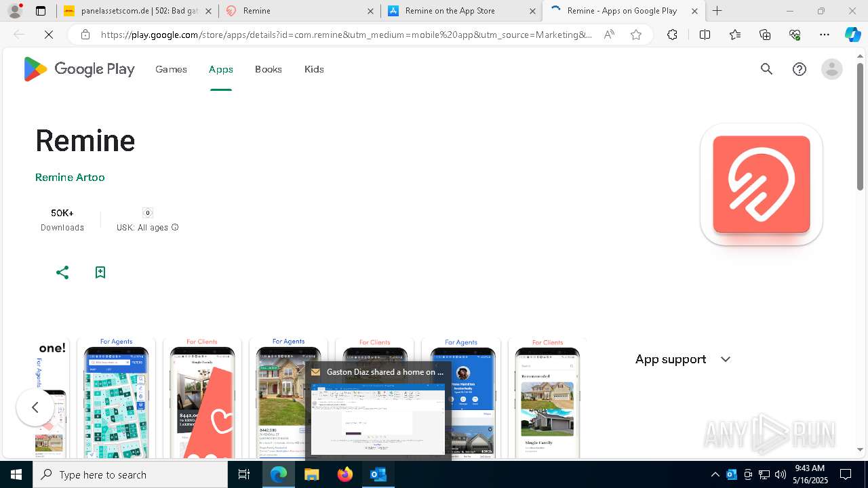
Task: Open the account avatar menu
Action: (831, 69)
